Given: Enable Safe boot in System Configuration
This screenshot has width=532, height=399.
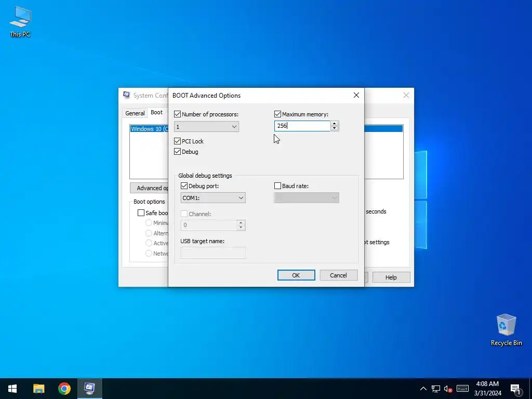Looking at the screenshot, I should tap(141, 212).
